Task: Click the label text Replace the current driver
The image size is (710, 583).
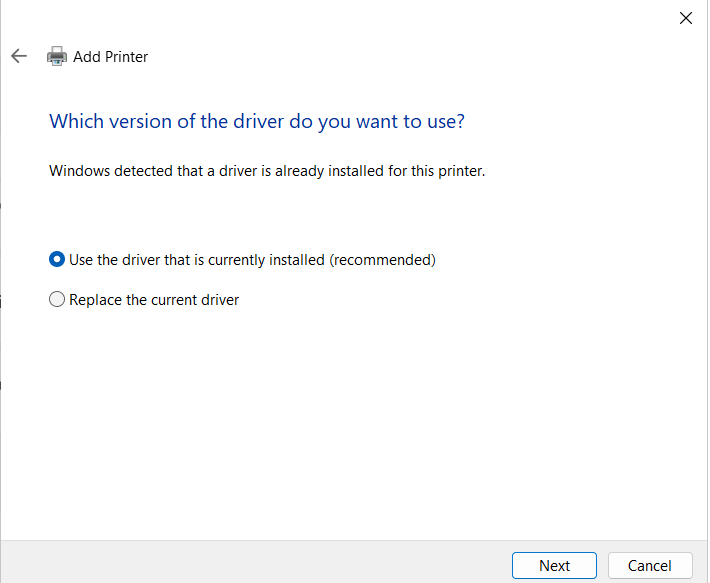Action: pyautogui.click(x=154, y=300)
